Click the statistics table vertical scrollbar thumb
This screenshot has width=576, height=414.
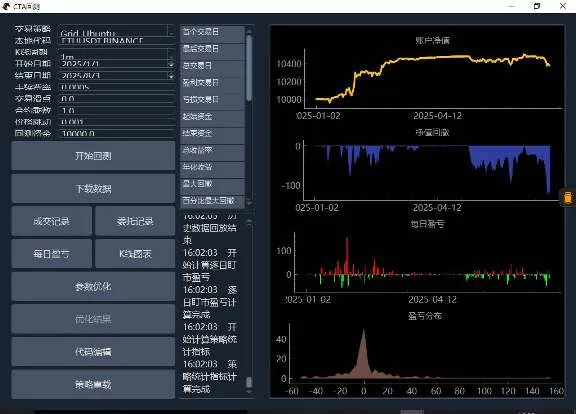(249, 68)
